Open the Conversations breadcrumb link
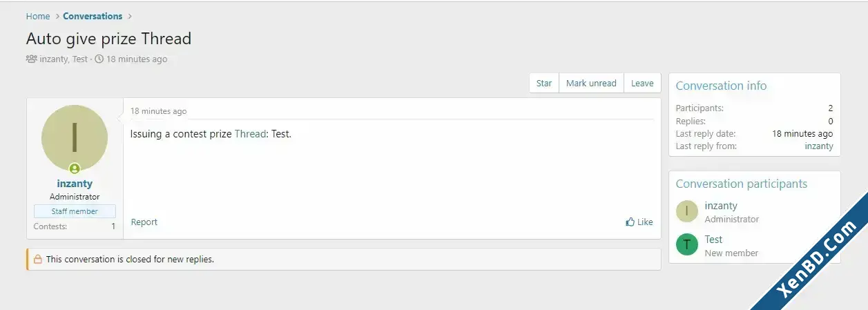868x310 pixels. click(x=93, y=16)
